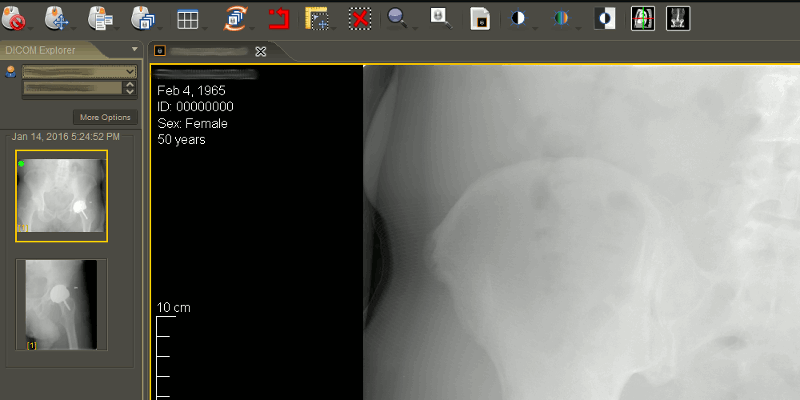Click the 'Feb 4, 1965' birth date annotation
The height and width of the screenshot is (400, 800).
point(191,91)
